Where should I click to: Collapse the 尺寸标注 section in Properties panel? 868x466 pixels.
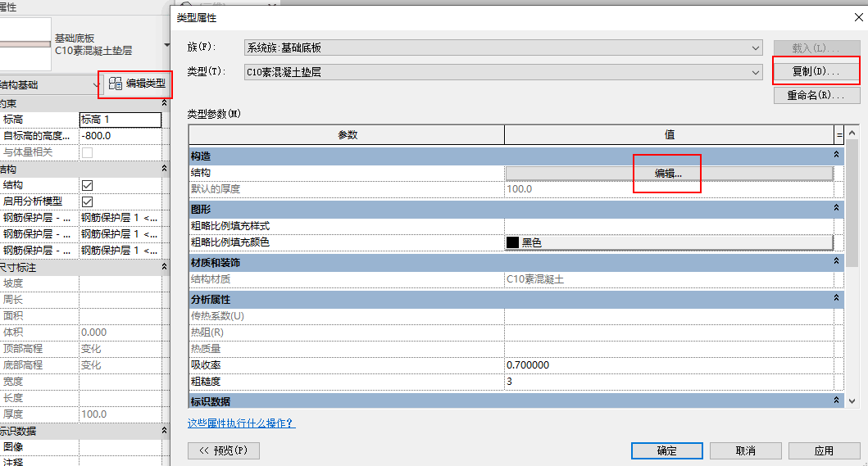click(x=164, y=267)
